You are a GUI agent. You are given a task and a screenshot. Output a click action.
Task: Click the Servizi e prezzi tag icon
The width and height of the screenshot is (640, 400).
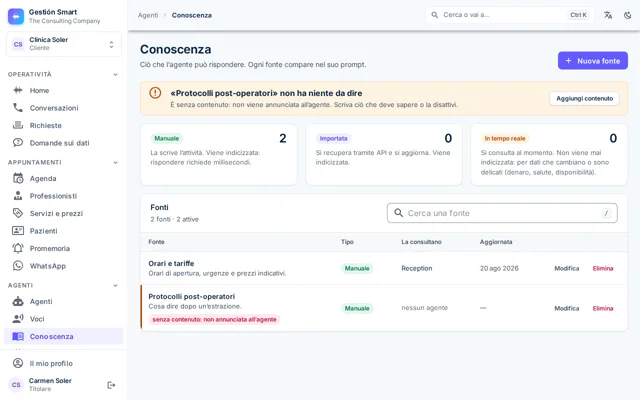click(18, 213)
